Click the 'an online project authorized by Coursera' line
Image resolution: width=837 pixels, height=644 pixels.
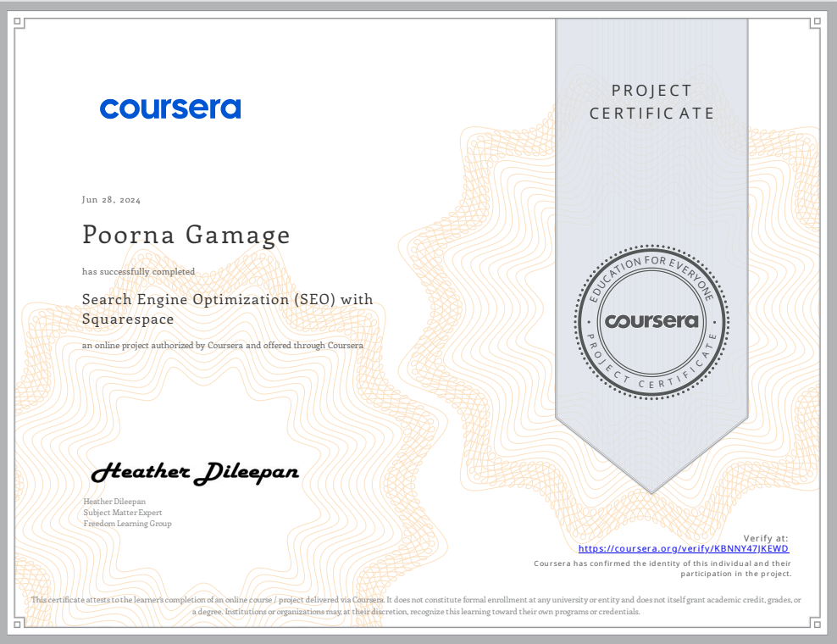pyautogui.click(x=223, y=346)
